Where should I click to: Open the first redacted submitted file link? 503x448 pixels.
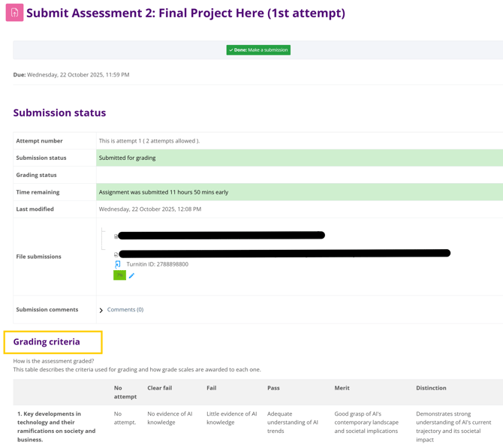[x=221, y=236]
